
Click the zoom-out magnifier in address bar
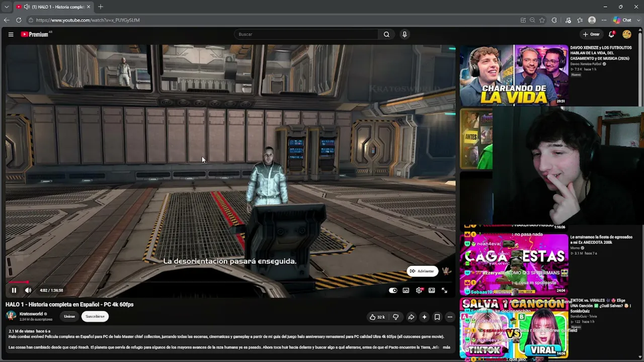click(532, 20)
